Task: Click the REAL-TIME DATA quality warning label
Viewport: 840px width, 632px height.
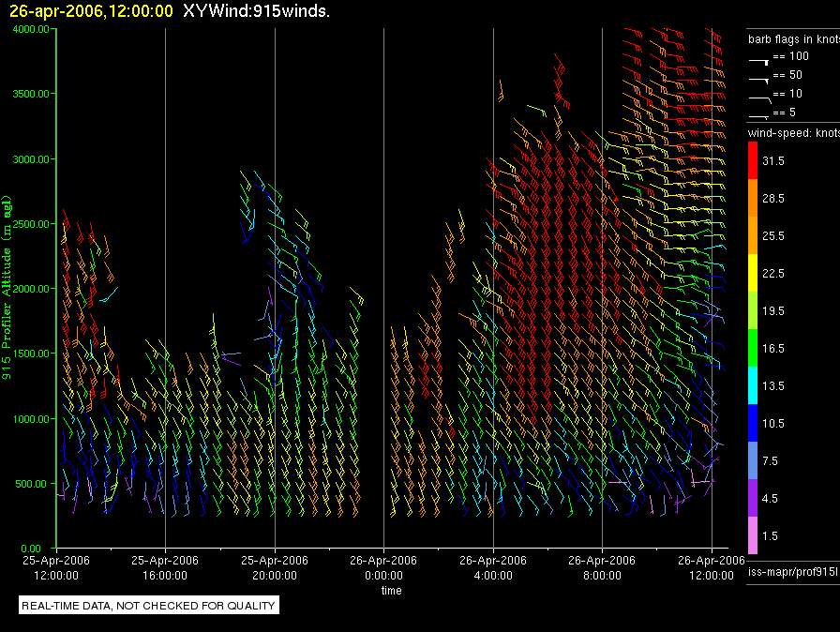Action: (x=149, y=606)
